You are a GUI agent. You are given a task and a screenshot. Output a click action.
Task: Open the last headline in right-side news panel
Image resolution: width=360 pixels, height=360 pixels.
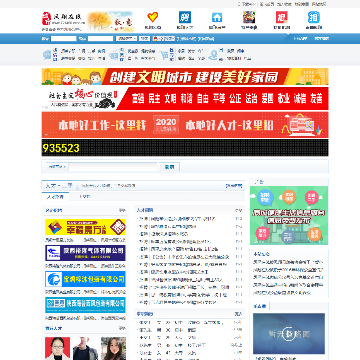tap(282, 293)
